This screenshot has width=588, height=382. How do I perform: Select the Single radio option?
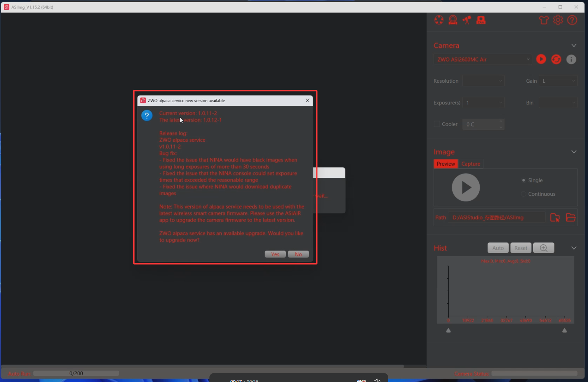pos(524,180)
